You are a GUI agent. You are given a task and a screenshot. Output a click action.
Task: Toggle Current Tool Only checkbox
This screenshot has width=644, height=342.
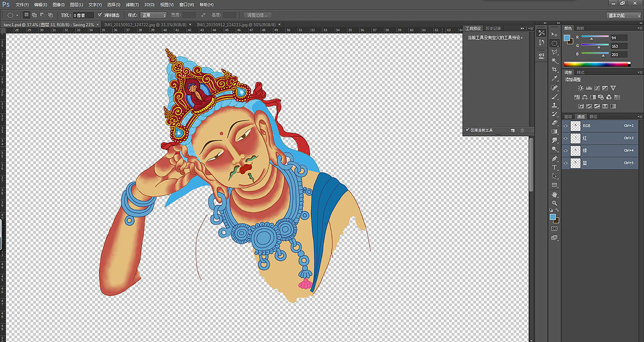pos(468,130)
